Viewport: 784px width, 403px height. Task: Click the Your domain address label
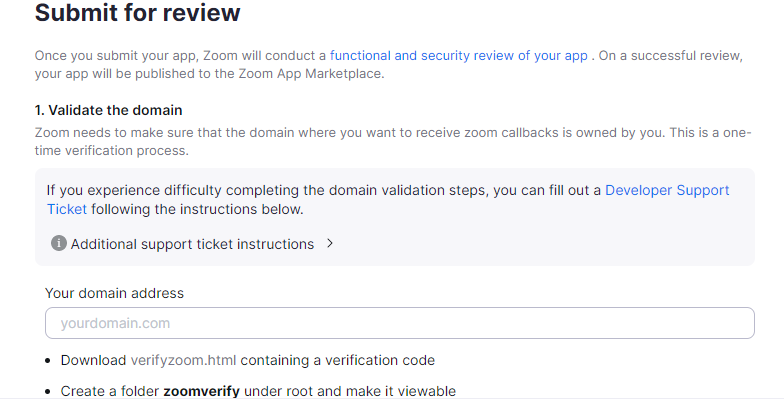pos(114,293)
